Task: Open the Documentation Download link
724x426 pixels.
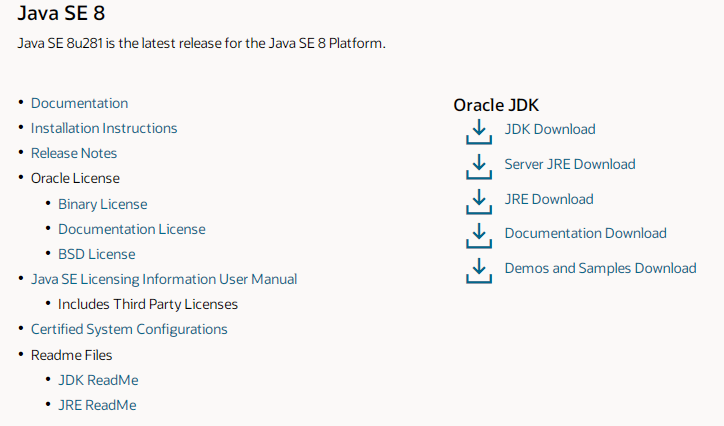Action: coord(585,234)
